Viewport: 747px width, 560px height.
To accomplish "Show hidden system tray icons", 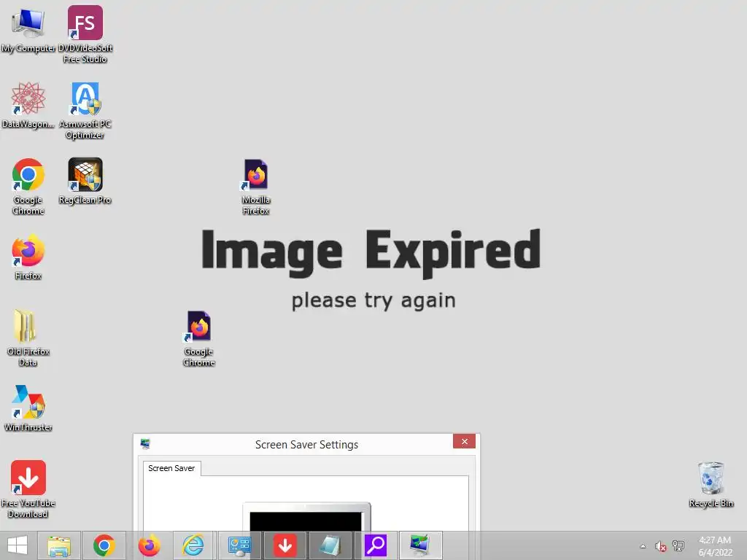I will [x=643, y=546].
